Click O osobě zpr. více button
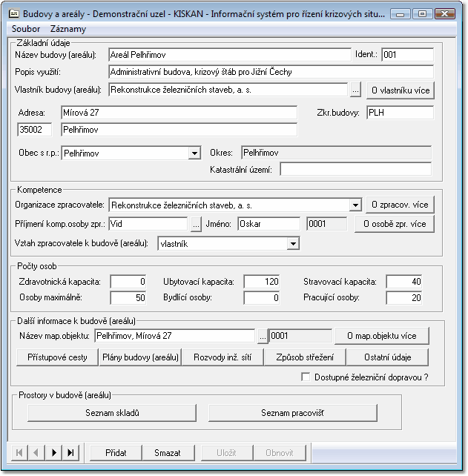Screen dimensions: 468x476 (x=395, y=224)
